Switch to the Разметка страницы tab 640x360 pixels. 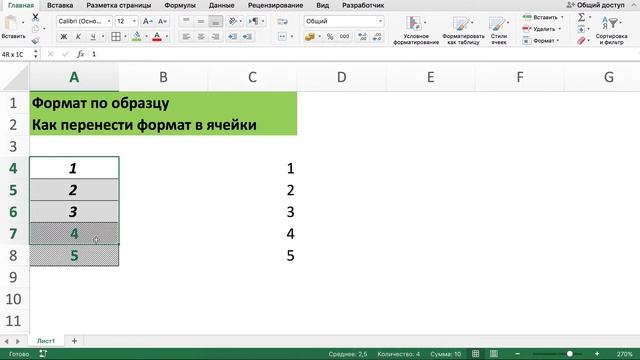[118, 5]
